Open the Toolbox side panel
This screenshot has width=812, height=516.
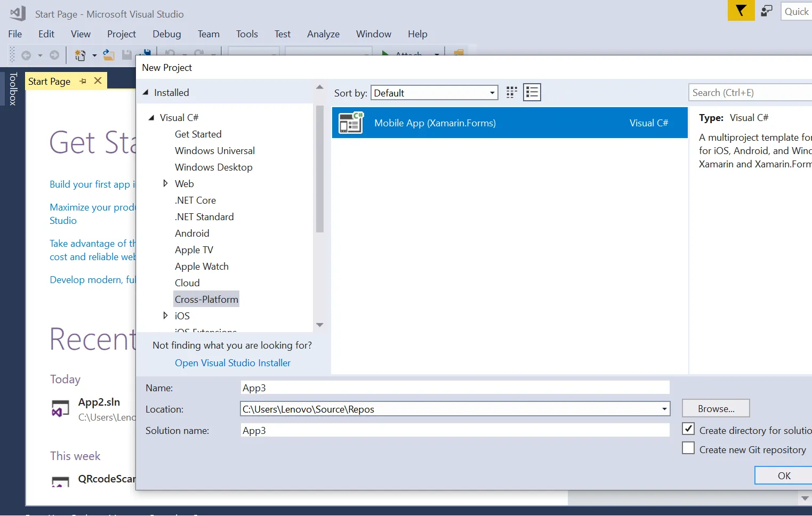[13, 88]
